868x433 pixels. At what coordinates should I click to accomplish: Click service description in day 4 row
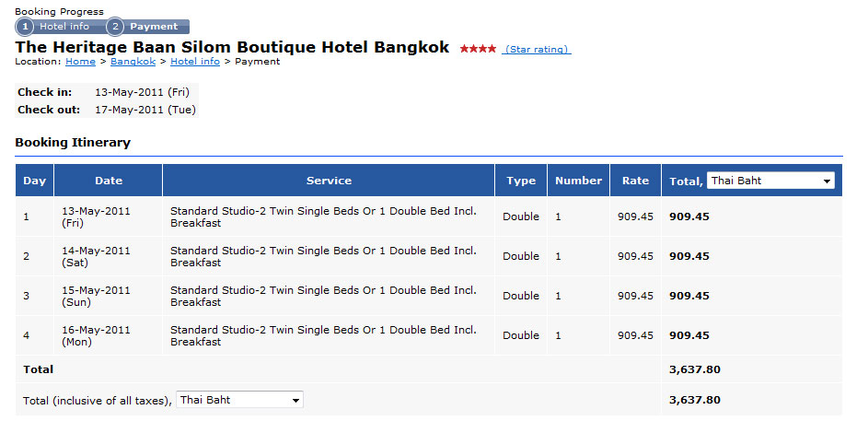(323, 335)
